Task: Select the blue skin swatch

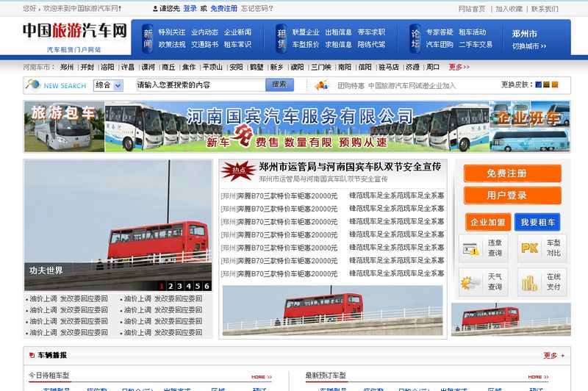Action: tap(539, 85)
